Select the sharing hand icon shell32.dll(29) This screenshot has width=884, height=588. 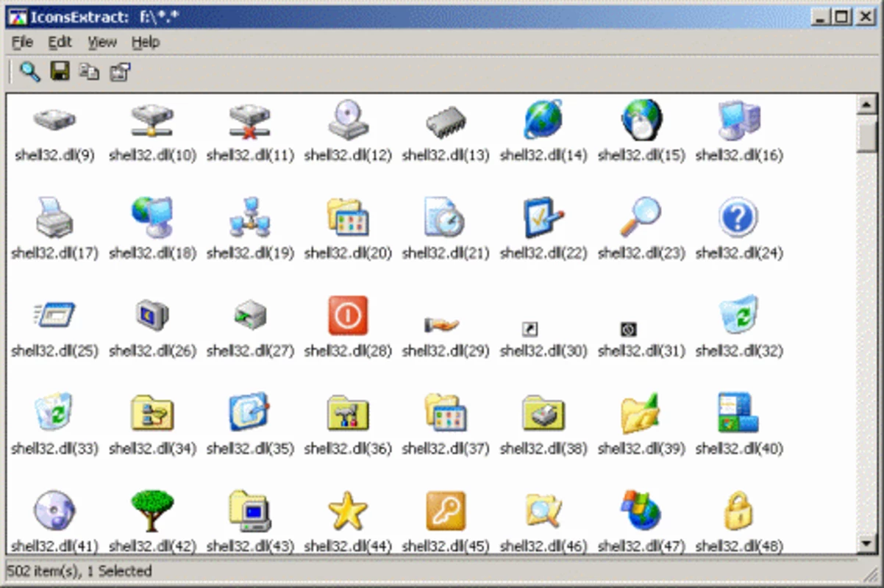pos(442,324)
